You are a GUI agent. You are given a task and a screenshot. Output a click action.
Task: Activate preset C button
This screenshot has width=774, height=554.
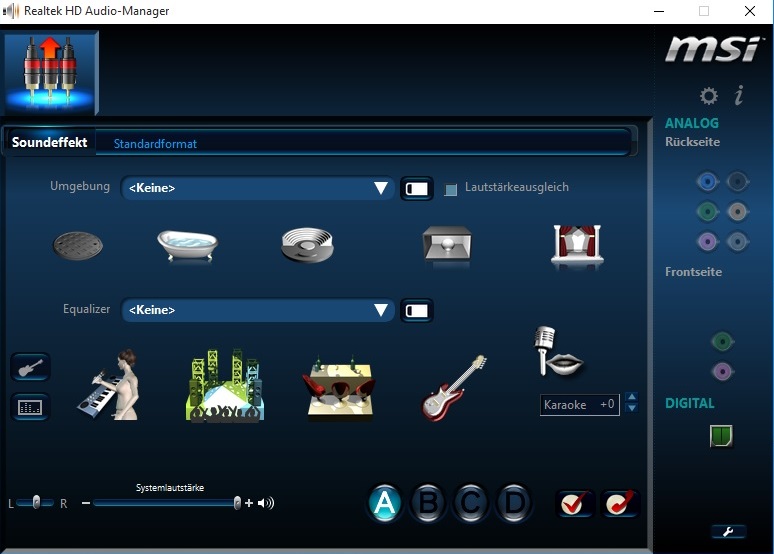coord(470,503)
